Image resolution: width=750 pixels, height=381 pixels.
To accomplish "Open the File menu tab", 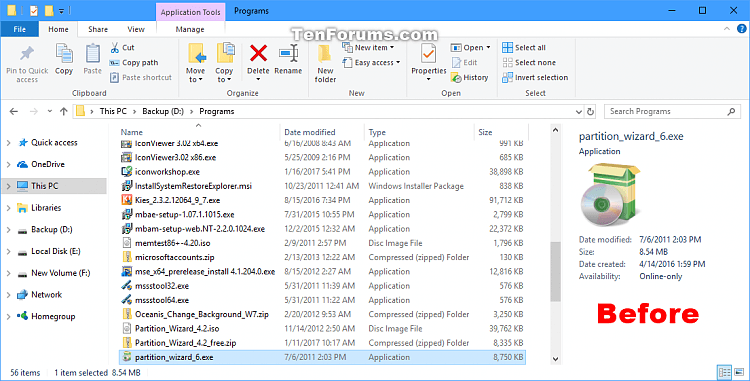I will click(x=20, y=29).
